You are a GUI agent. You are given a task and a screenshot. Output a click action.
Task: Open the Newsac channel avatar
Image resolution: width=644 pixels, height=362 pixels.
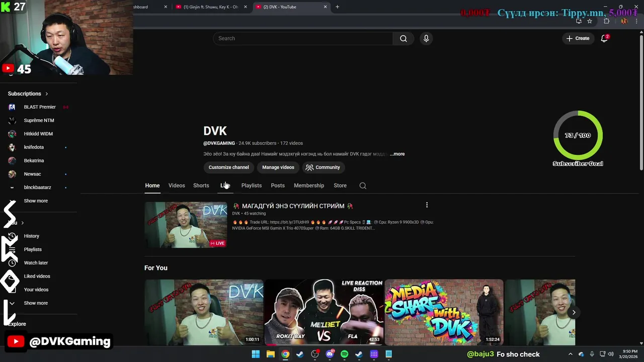(x=12, y=174)
